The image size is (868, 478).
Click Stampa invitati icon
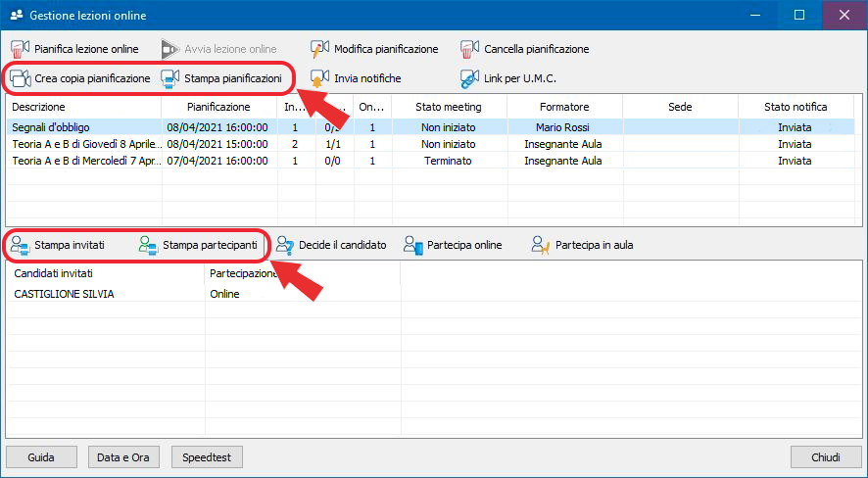click(21, 245)
